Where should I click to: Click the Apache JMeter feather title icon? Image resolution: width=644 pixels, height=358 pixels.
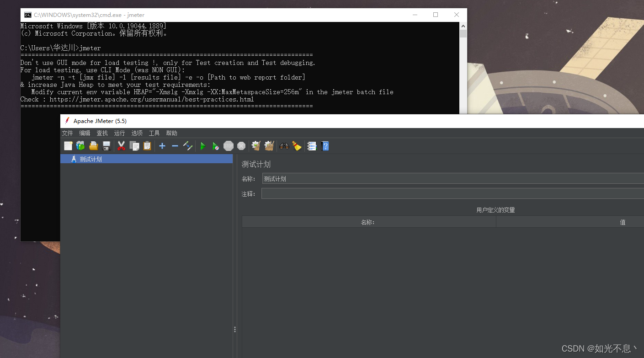[68, 121]
